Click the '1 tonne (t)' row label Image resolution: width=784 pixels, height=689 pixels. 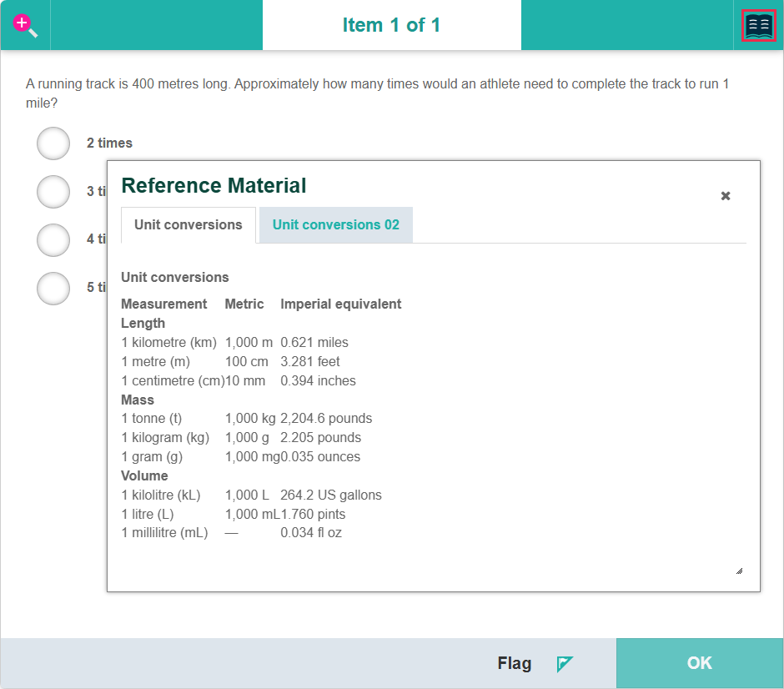tap(152, 419)
